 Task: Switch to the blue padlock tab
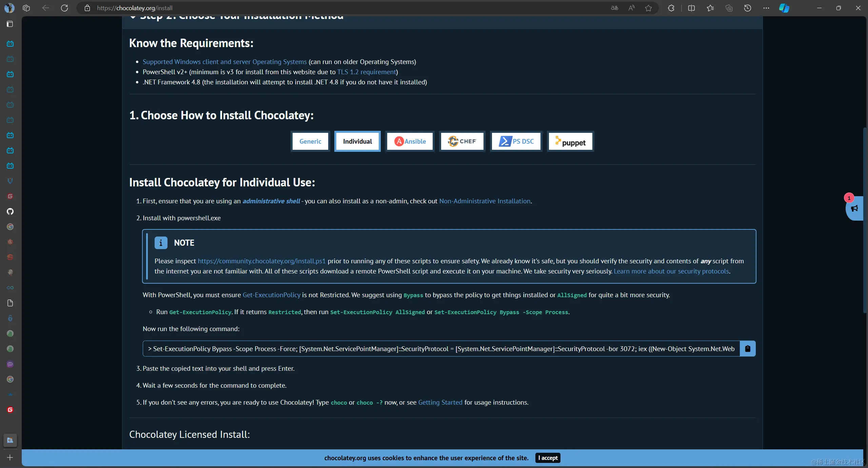[x=10, y=318]
